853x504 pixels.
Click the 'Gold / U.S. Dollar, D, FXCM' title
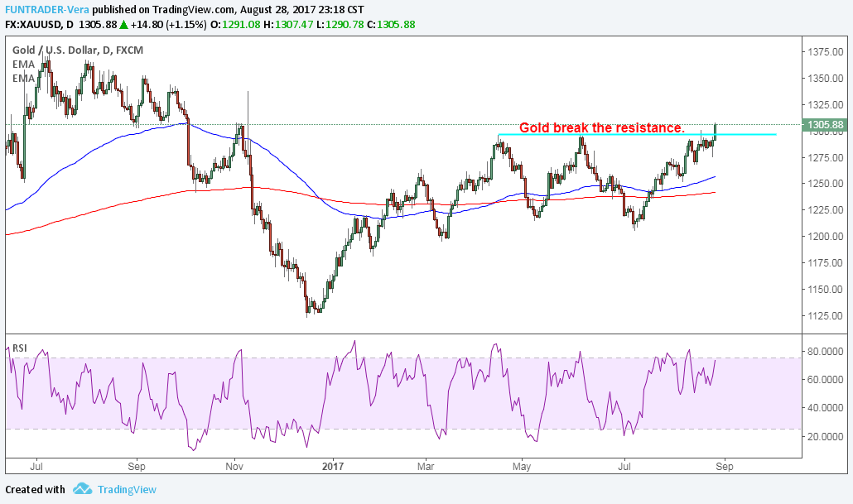tap(78, 50)
